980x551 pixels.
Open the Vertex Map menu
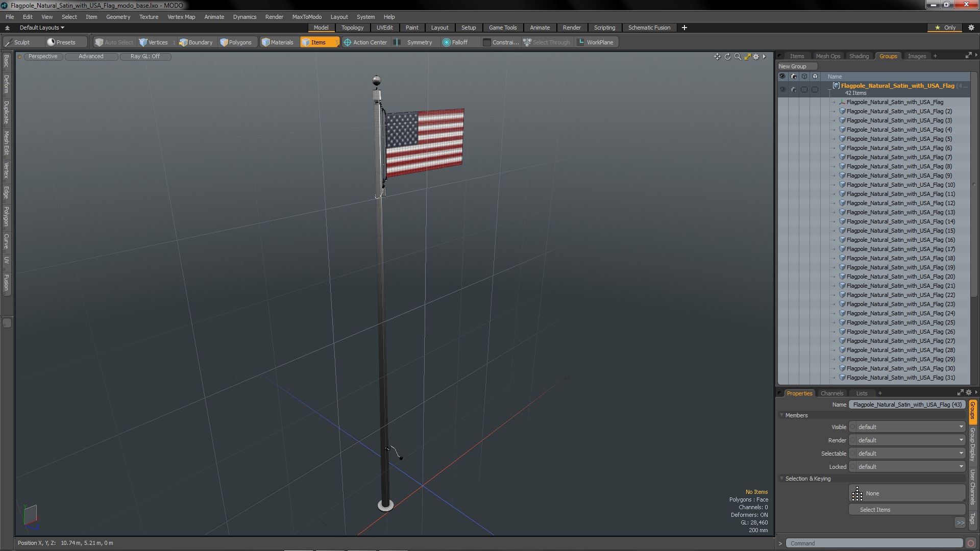pos(181,17)
